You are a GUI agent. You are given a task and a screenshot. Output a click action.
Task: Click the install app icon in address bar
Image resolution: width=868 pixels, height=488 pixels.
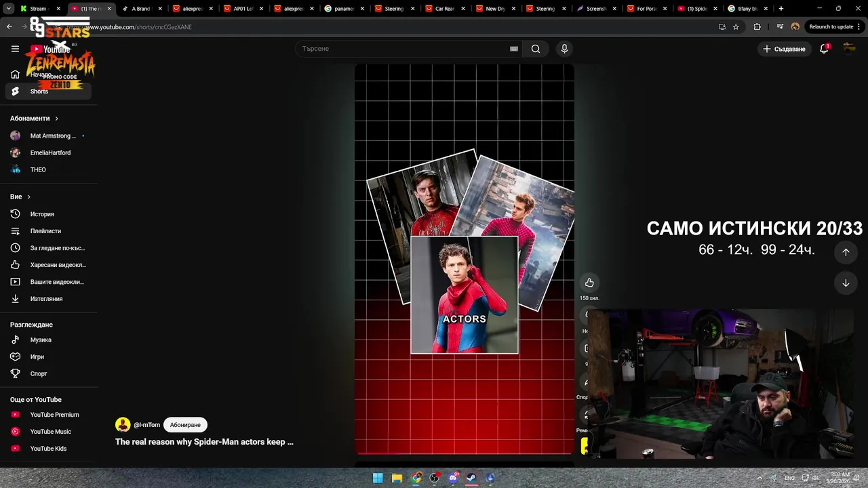[722, 27]
